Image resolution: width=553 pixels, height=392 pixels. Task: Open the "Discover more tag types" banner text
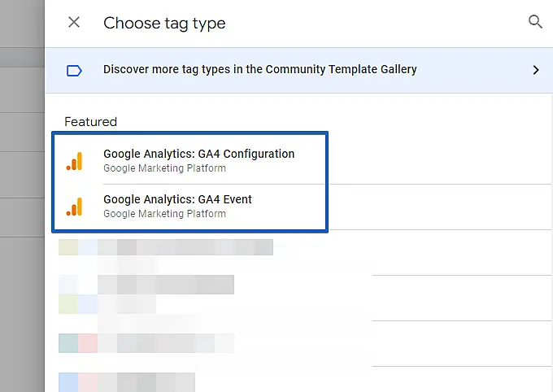(259, 70)
